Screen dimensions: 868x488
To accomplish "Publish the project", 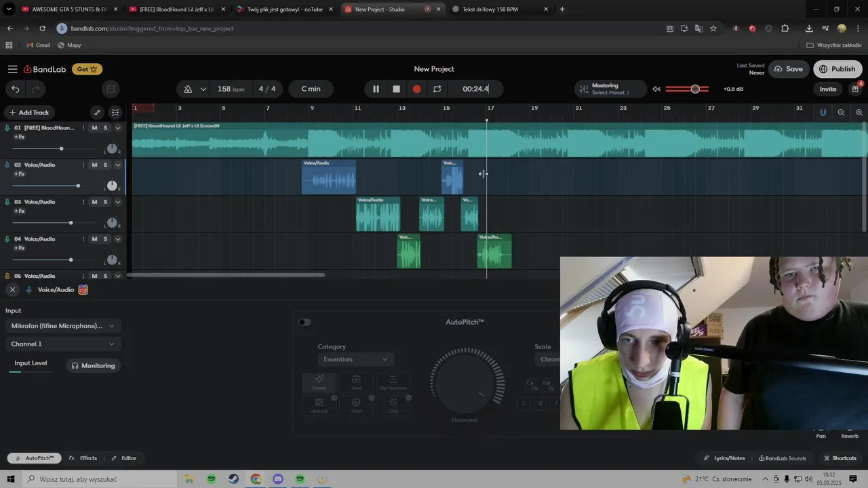I will 837,69.
